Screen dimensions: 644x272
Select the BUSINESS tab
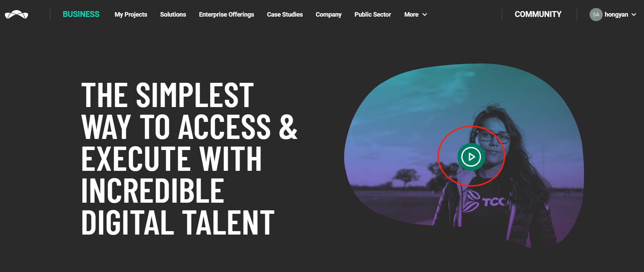(x=81, y=14)
